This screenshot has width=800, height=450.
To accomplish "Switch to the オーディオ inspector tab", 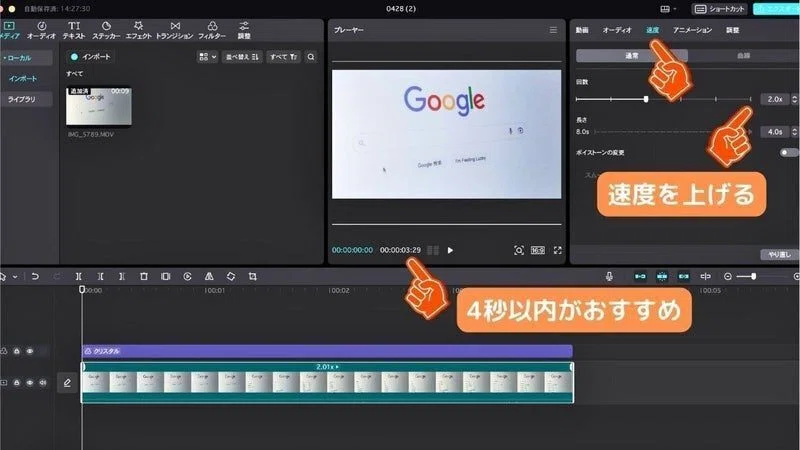I will point(617,30).
